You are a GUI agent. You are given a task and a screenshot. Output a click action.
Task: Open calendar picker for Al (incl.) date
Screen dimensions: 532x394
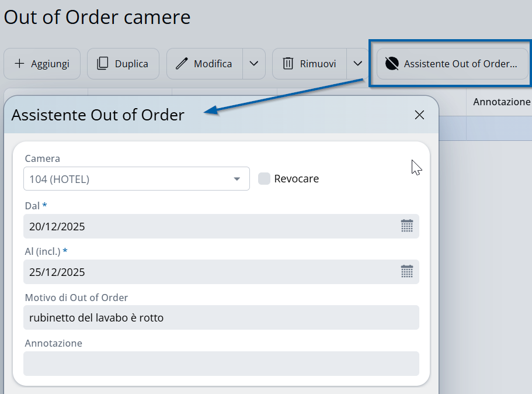(x=407, y=272)
